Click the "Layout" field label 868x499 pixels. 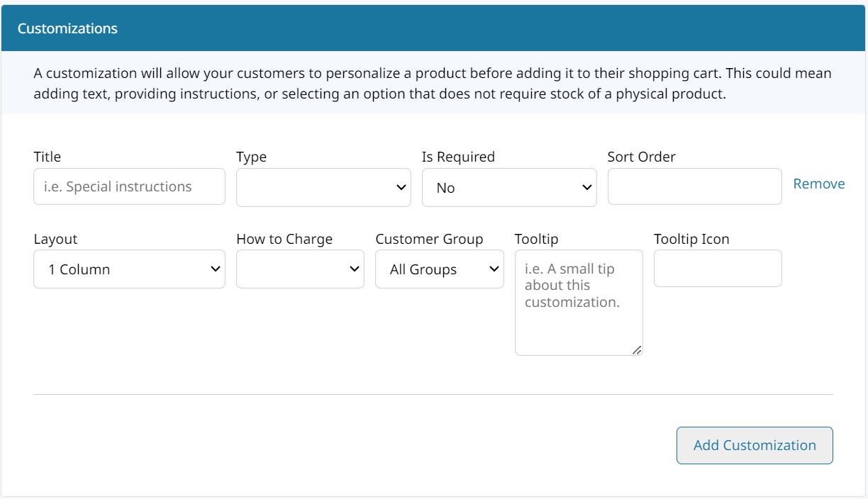(x=55, y=239)
